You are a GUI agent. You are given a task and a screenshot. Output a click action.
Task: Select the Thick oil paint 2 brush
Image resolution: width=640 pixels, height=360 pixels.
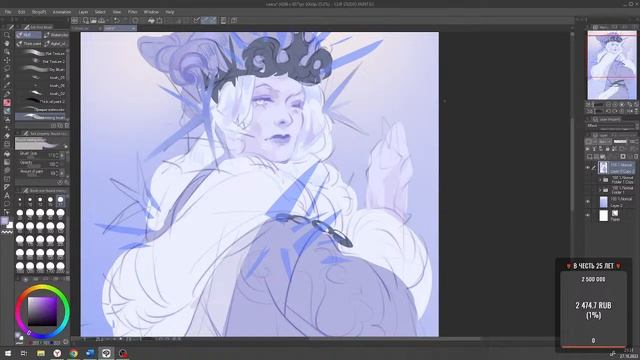pyautogui.click(x=42, y=101)
